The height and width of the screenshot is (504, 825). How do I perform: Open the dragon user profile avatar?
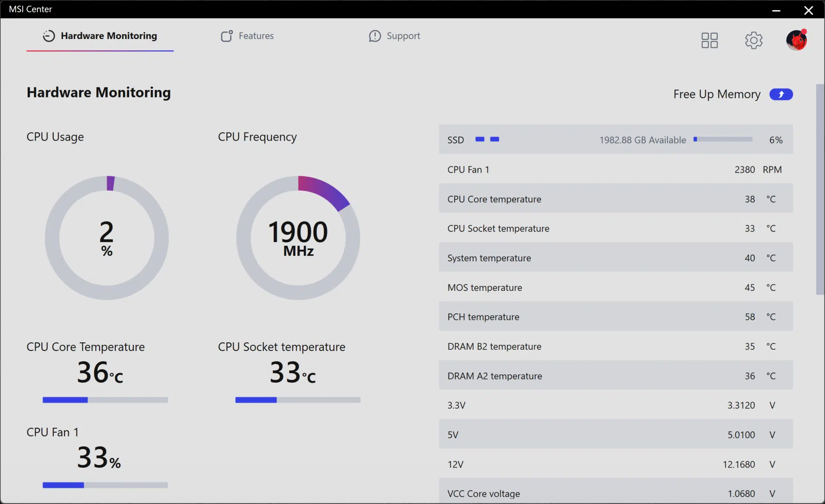click(x=796, y=40)
